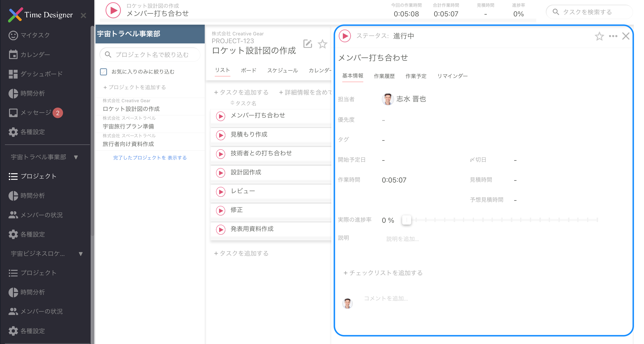Favorite the ロケット設計図の作成 project
This screenshot has height=344, width=644.
322,44
